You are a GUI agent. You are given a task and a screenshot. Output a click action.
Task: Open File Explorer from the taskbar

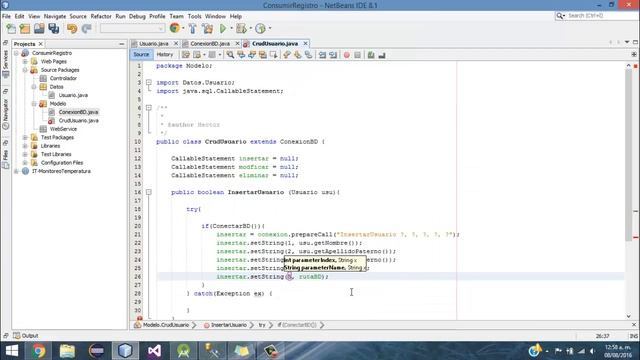click(x=67, y=351)
